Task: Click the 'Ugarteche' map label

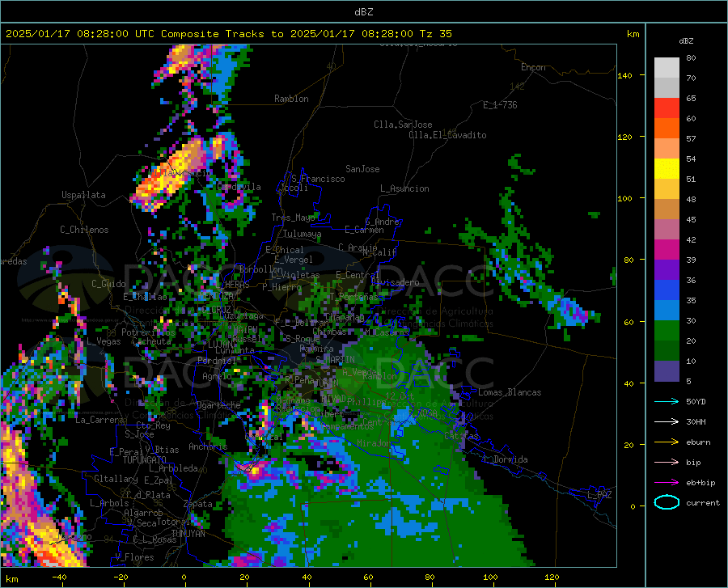Action: [218, 405]
